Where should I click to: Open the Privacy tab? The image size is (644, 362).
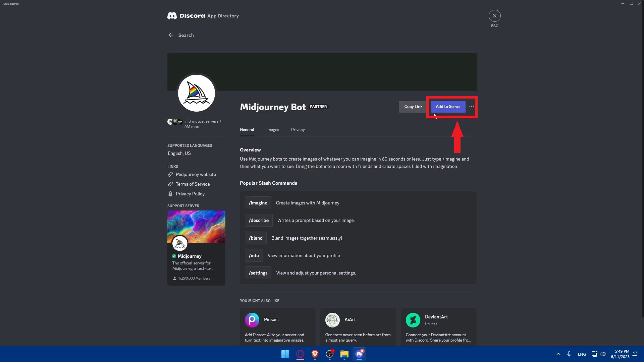[x=298, y=130]
